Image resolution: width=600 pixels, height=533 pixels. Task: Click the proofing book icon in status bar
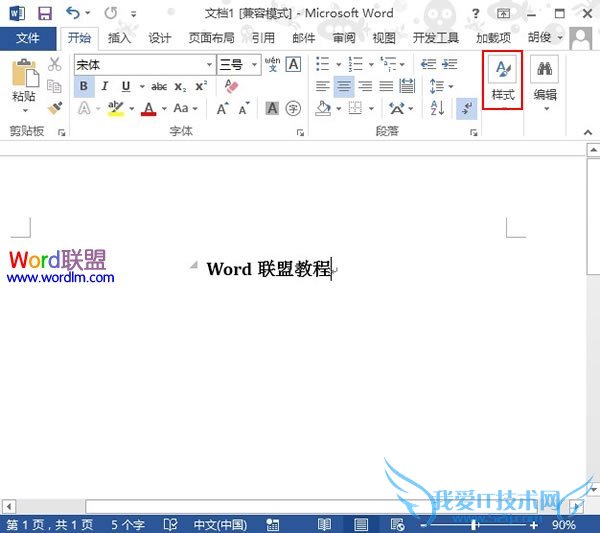point(170,524)
